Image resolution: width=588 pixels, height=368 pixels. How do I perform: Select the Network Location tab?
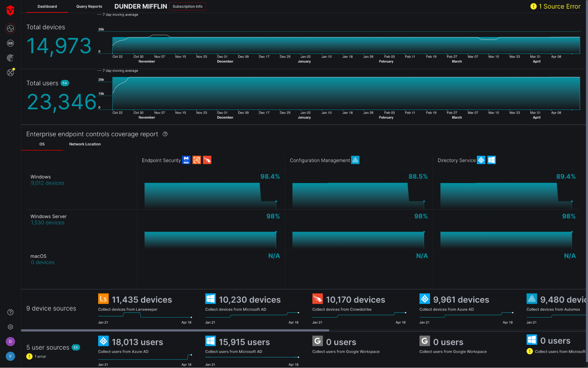[x=85, y=144]
